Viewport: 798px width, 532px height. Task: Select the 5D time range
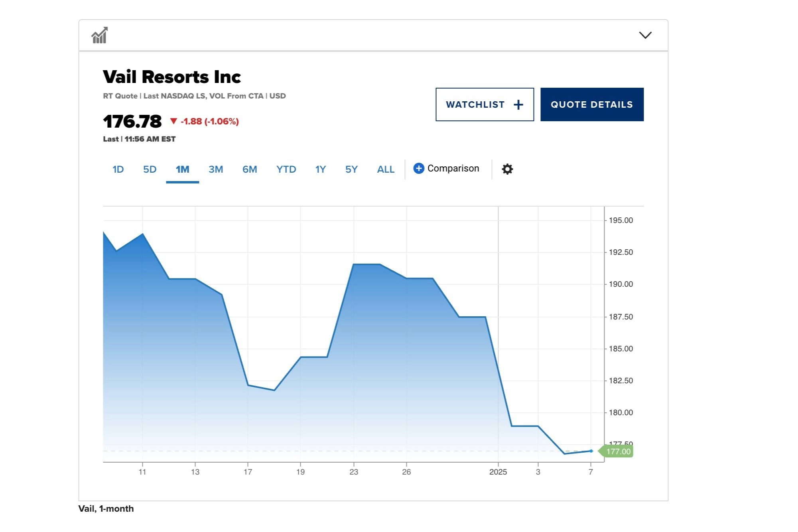point(150,169)
